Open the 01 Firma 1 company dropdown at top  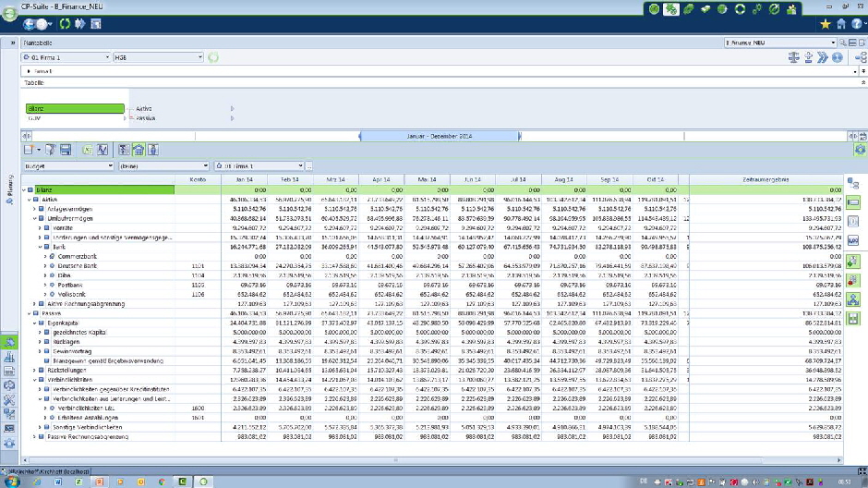click(66, 57)
